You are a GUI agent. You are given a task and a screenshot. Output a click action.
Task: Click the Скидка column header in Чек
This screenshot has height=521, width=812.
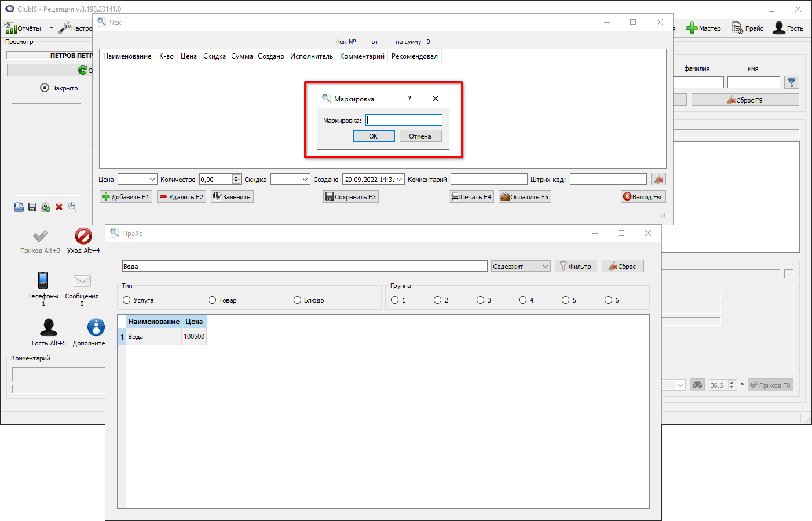point(214,56)
